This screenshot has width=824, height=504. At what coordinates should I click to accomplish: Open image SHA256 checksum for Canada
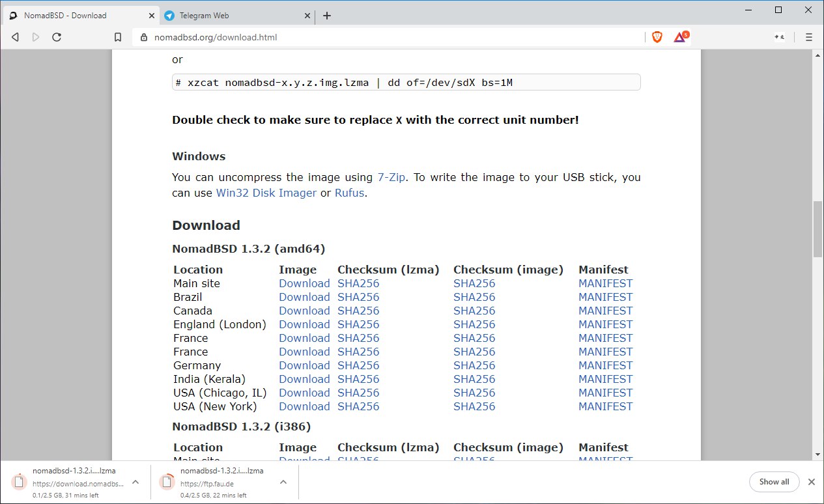474,311
